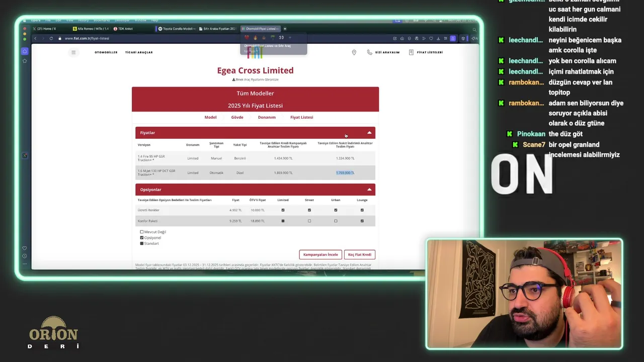Open the Opera menu in macOS menu bar
The height and width of the screenshot is (362, 644).
point(36,21)
